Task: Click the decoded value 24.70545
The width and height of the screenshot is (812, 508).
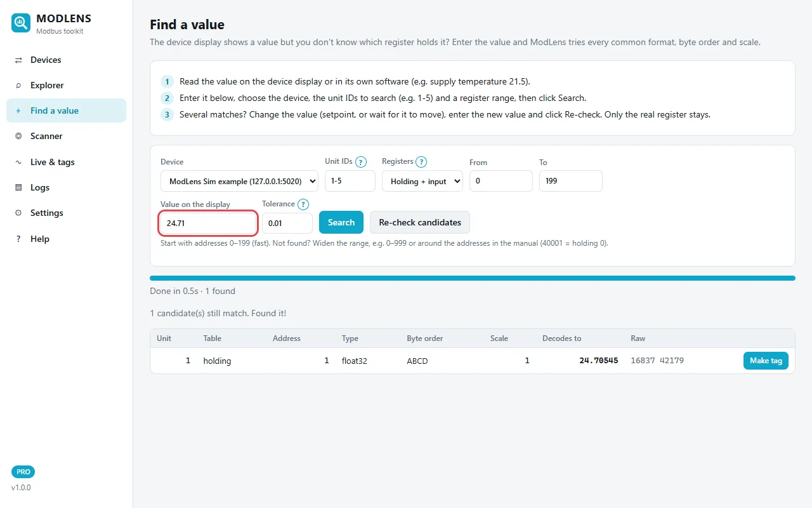Action: pyautogui.click(x=598, y=361)
